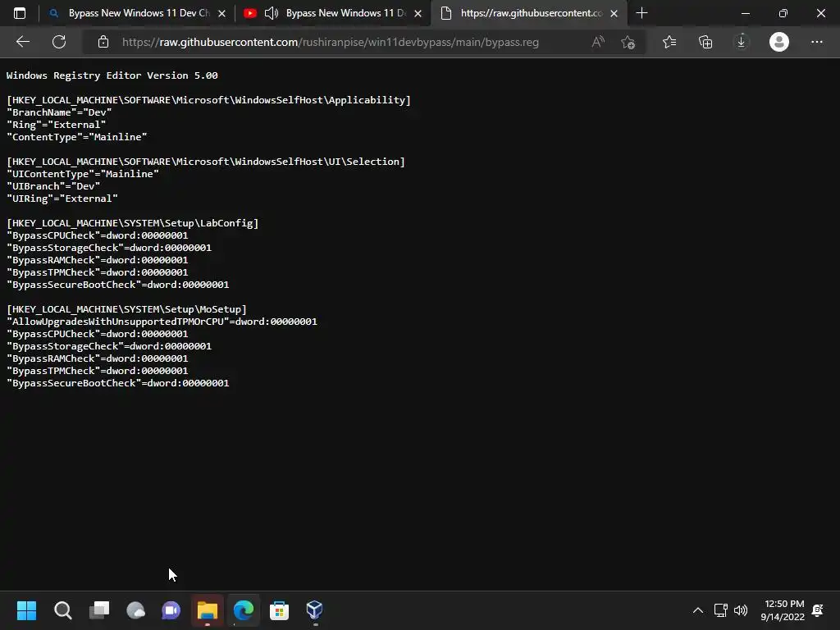
Task: Click BypassRAMCheck under MoSetup
Action: 97,359
